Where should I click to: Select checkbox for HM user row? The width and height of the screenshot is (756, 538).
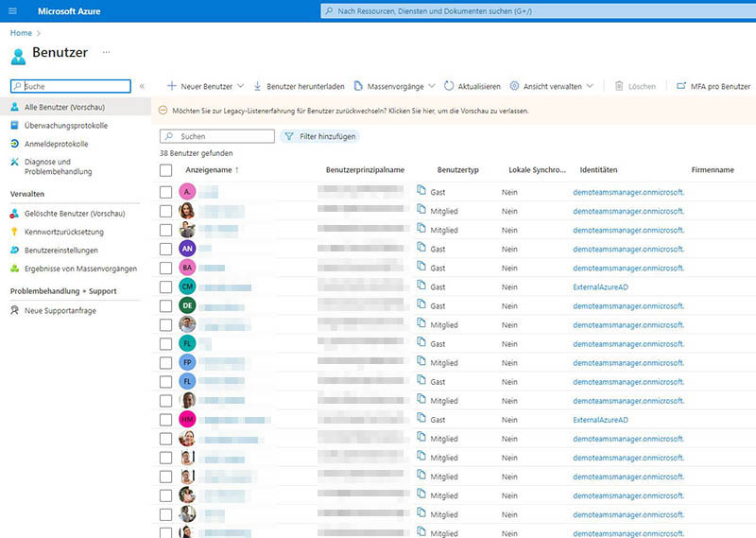point(166,420)
